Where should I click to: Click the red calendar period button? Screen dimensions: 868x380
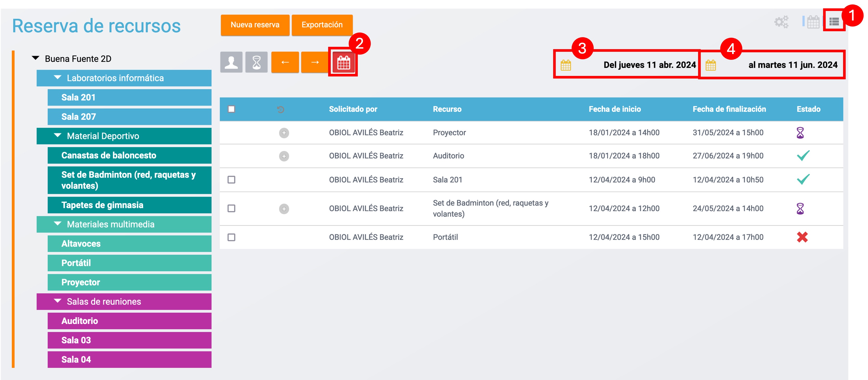[x=343, y=63]
